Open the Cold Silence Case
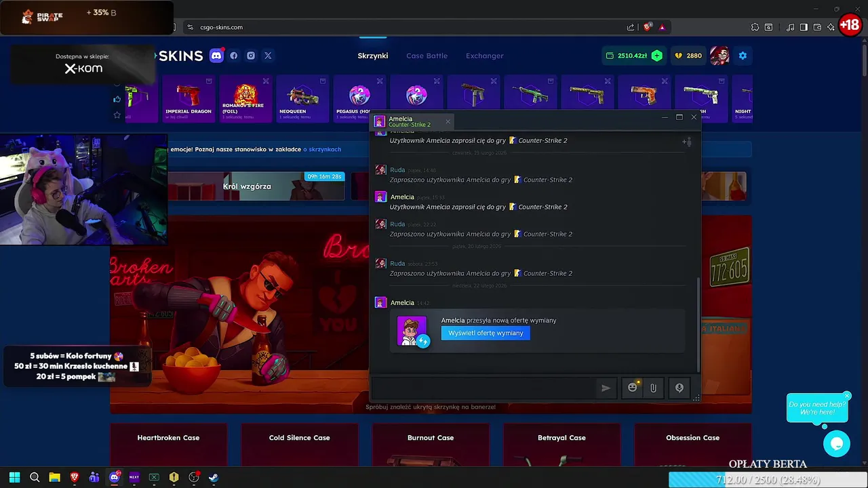Image resolution: width=868 pixels, height=488 pixels. coord(299,446)
